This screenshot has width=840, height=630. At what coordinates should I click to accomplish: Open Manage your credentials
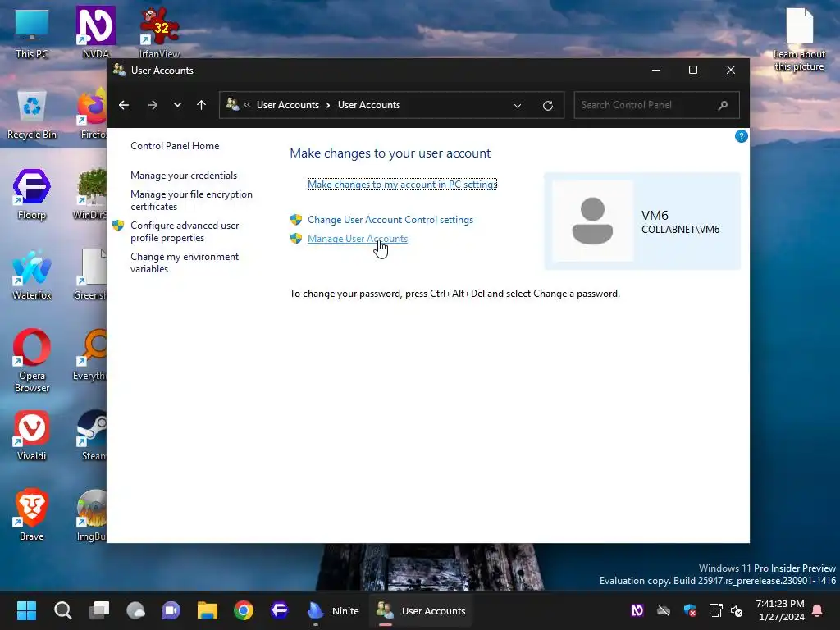184,176
